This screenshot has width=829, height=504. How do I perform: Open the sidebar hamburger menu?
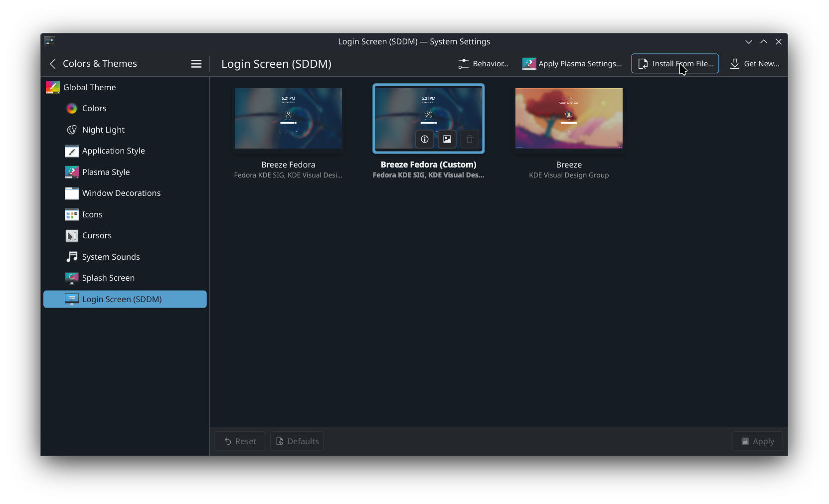pos(196,64)
